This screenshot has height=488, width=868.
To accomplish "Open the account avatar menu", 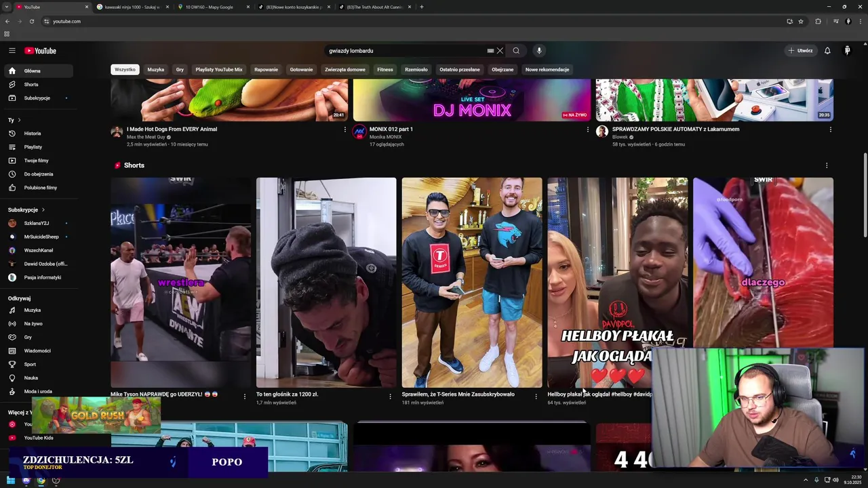I will (847, 51).
